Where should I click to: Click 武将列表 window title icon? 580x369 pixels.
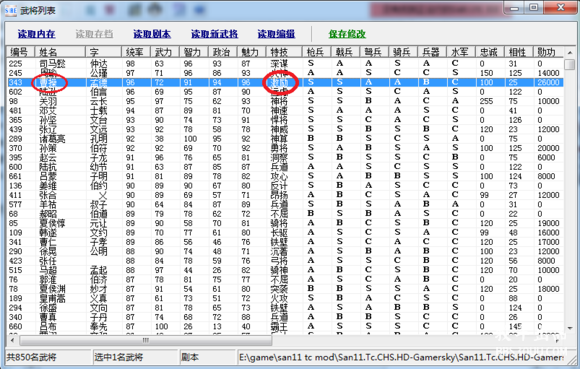coord(11,10)
